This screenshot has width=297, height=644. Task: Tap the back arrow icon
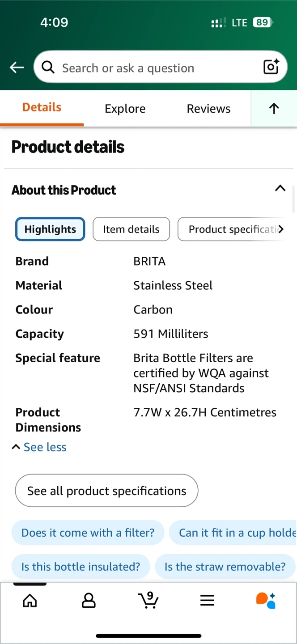(17, 68)
